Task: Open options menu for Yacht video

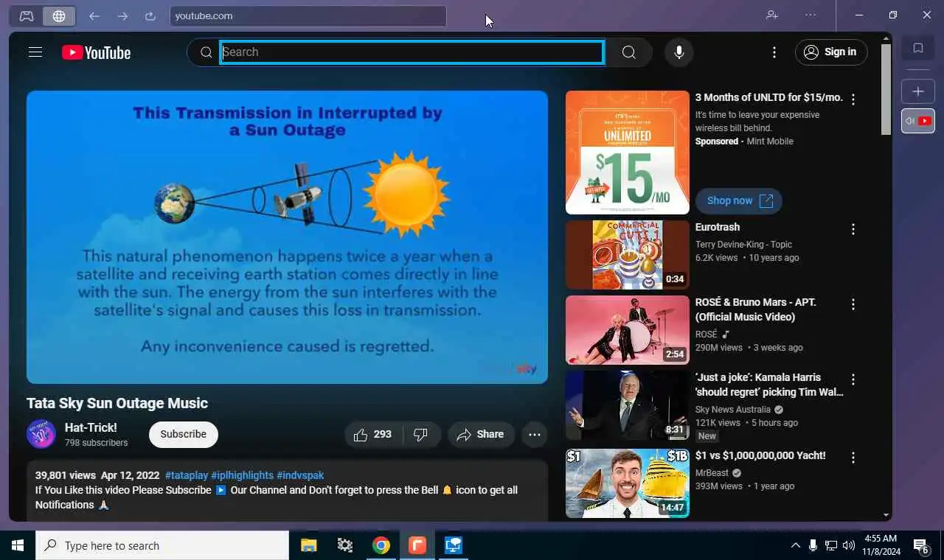Action: click(853, 458)
